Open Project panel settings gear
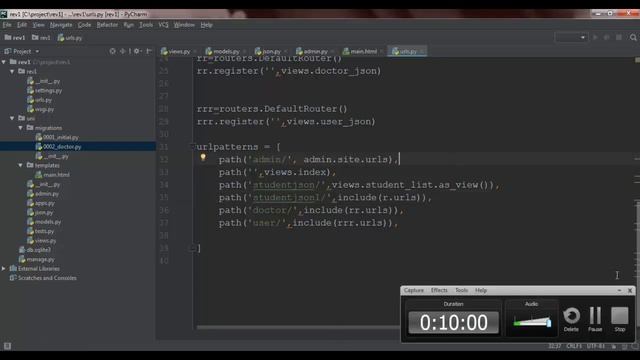This screenshot has height=360, width=640. point(137,51)
